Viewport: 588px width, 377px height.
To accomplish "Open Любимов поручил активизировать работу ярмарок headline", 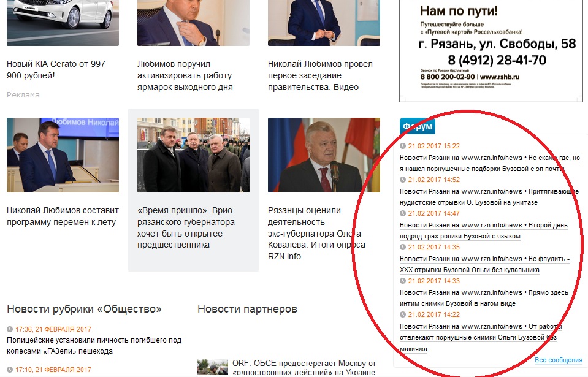I will pos(185,75).
